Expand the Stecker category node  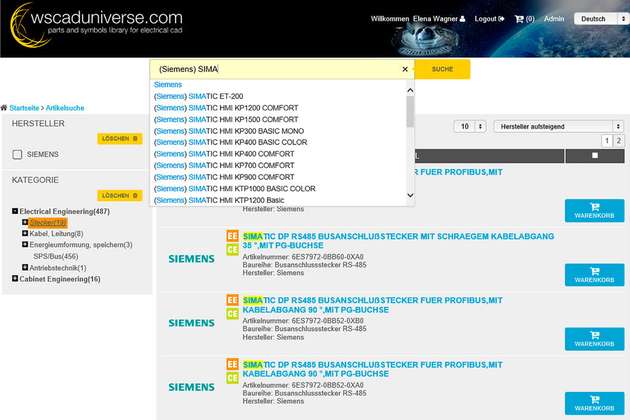click(x=25, y=222)
